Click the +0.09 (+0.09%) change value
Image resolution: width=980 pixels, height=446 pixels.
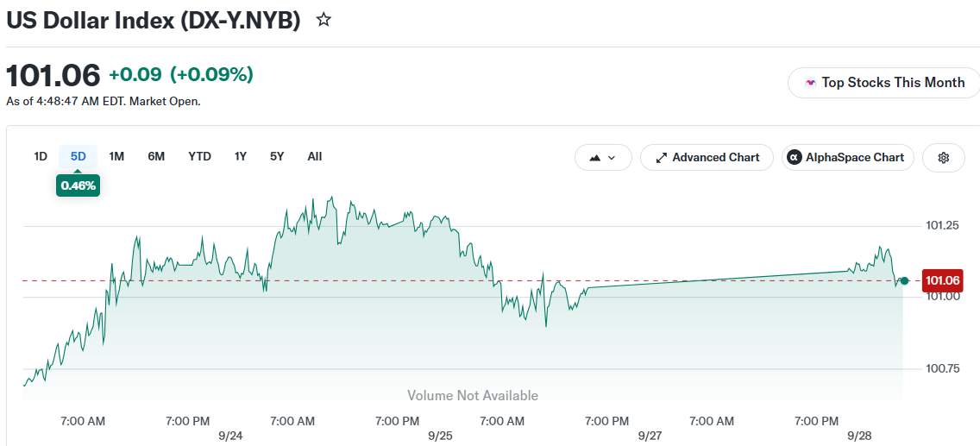(181, 75)
